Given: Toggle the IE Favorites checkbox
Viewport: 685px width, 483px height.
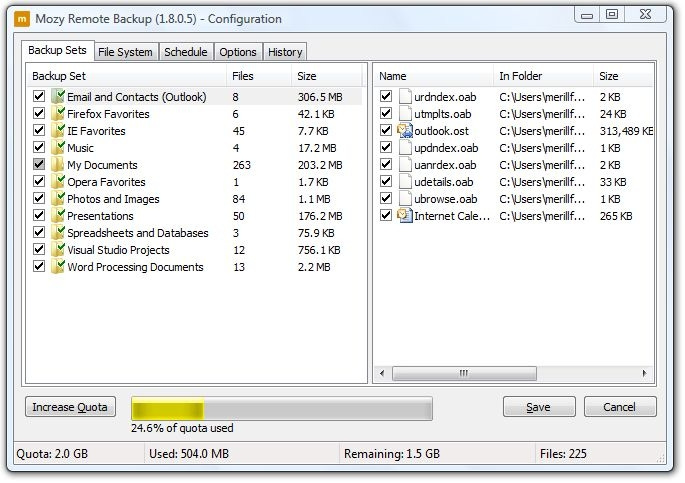Looking at the screenshot, I should [39, 130].
